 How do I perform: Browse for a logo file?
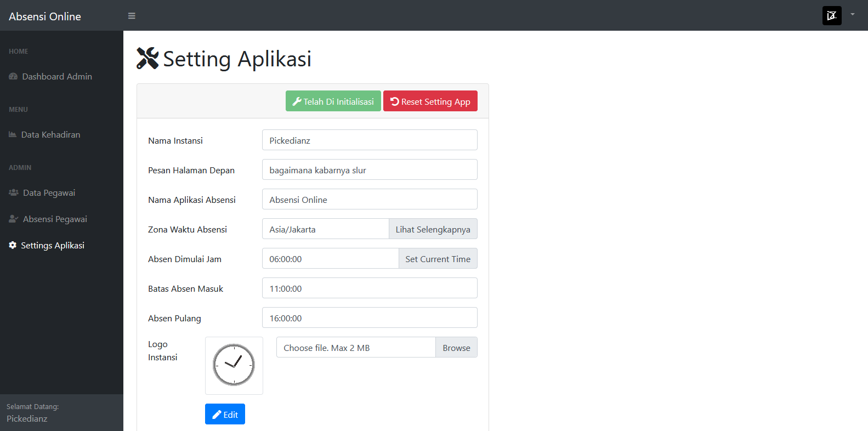456,348
